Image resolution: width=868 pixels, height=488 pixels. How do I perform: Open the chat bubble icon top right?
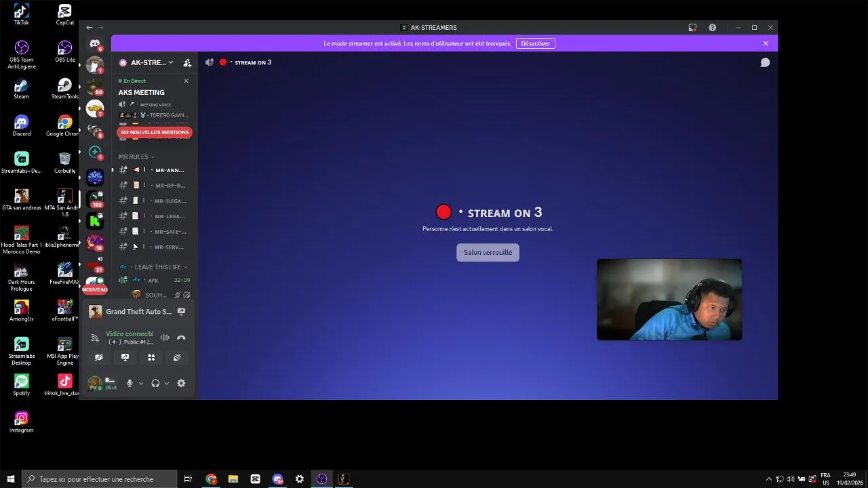(x=765, y=62)
